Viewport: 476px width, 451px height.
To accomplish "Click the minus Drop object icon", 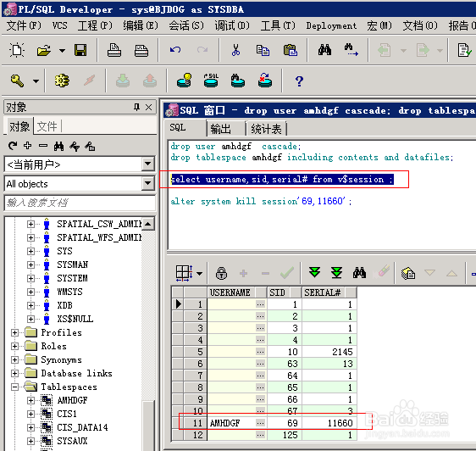I will [43, 146].
